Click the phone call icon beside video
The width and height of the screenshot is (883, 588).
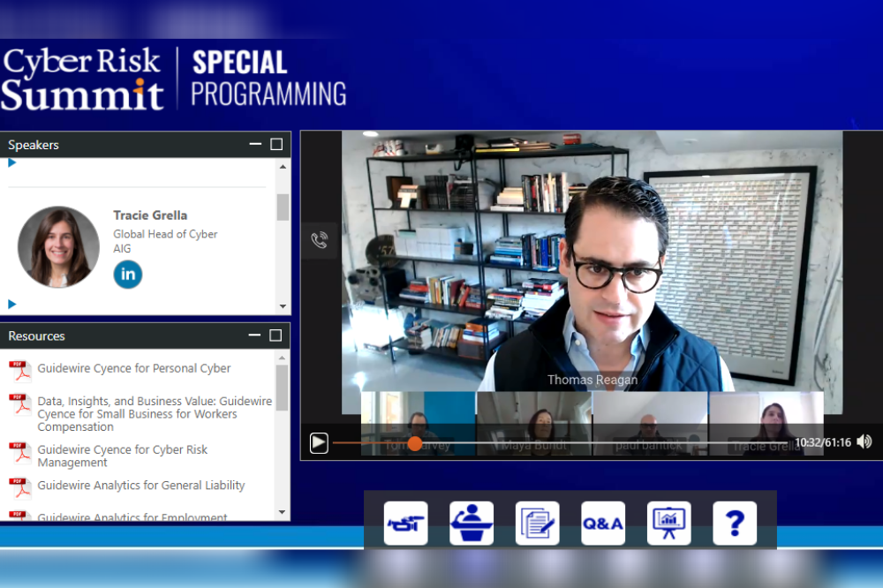pyautogui.click(x=320, y=240)
